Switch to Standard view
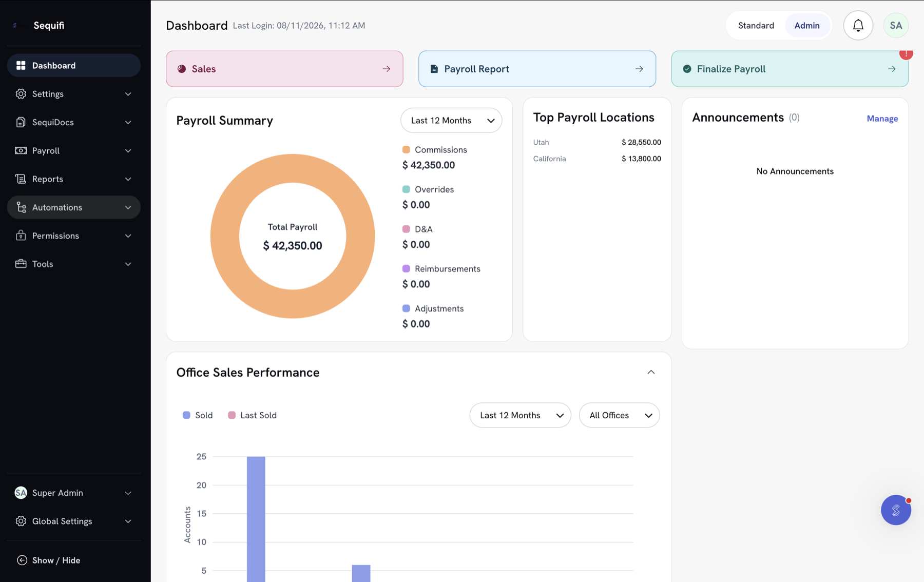 [756, 25]
